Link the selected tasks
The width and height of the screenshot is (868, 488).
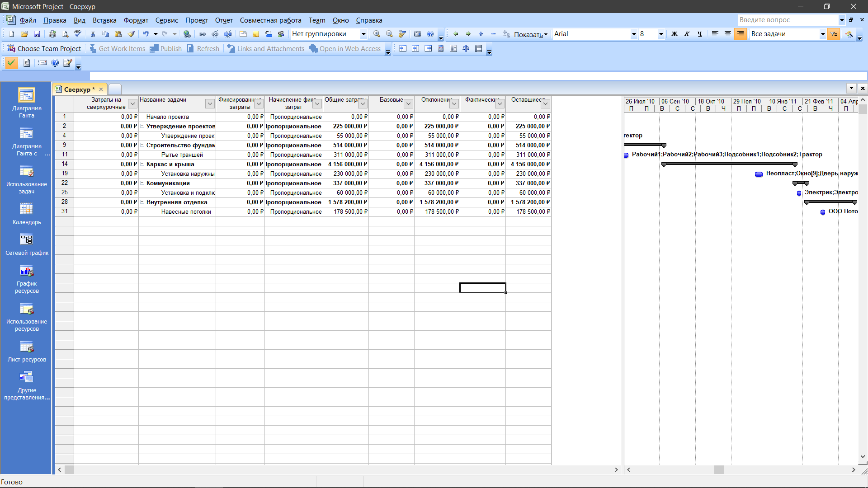[x=203, y=34]
